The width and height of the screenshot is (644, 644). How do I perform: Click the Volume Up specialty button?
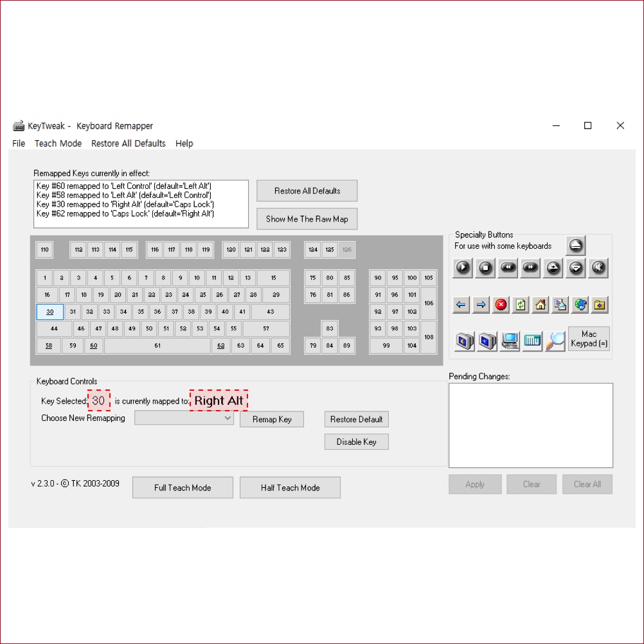click(x=553, y=268)
